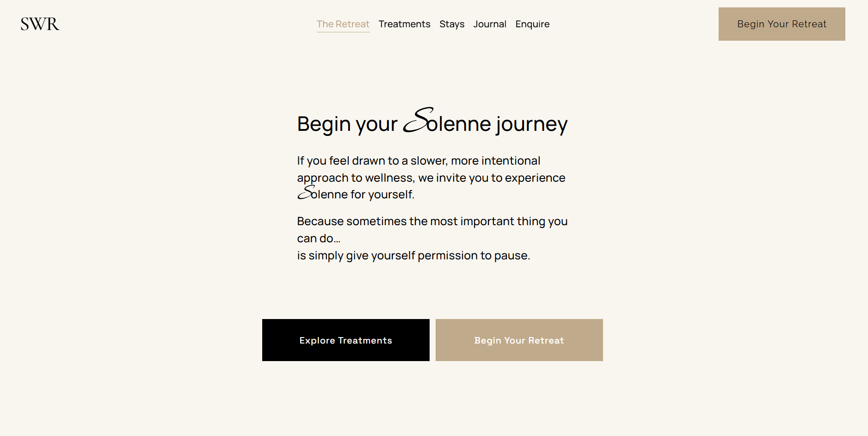868x436 pixels.
Task: Click the word journey in the heading
Action: point(532,124)
